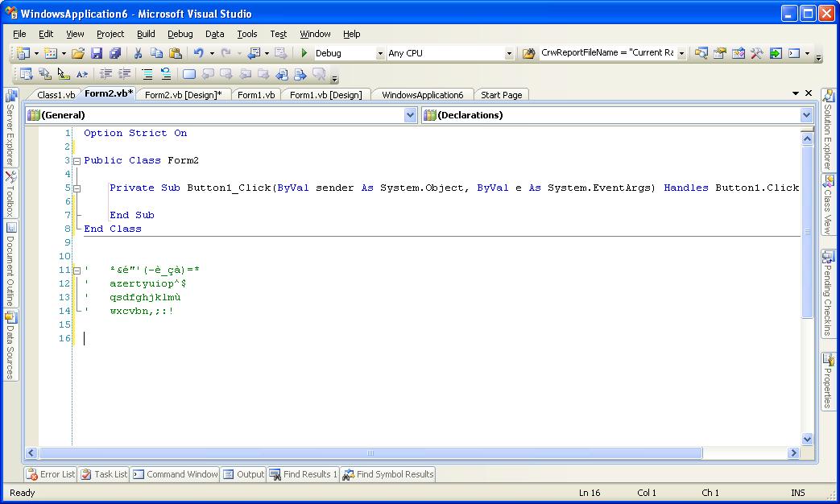Image resolution: width=840 pixels, height=504 pixels.
Task: Save Form2.vb with the floppy icon
Action: (97, 53)
